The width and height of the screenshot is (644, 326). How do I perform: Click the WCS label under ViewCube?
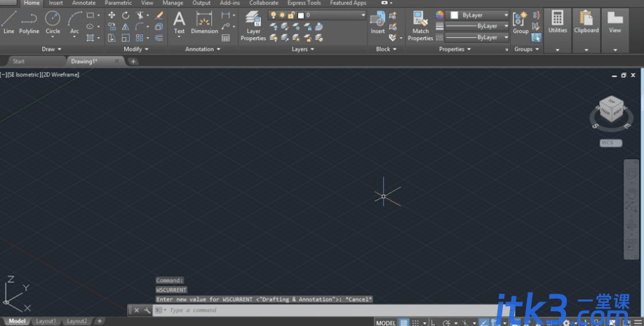(x=611, y=143)
